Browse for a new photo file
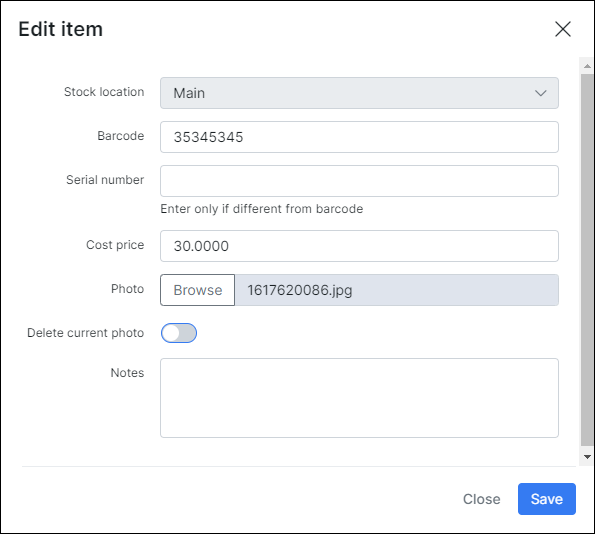This screenshot has width=595, height=534. click(x=197, y=290)
